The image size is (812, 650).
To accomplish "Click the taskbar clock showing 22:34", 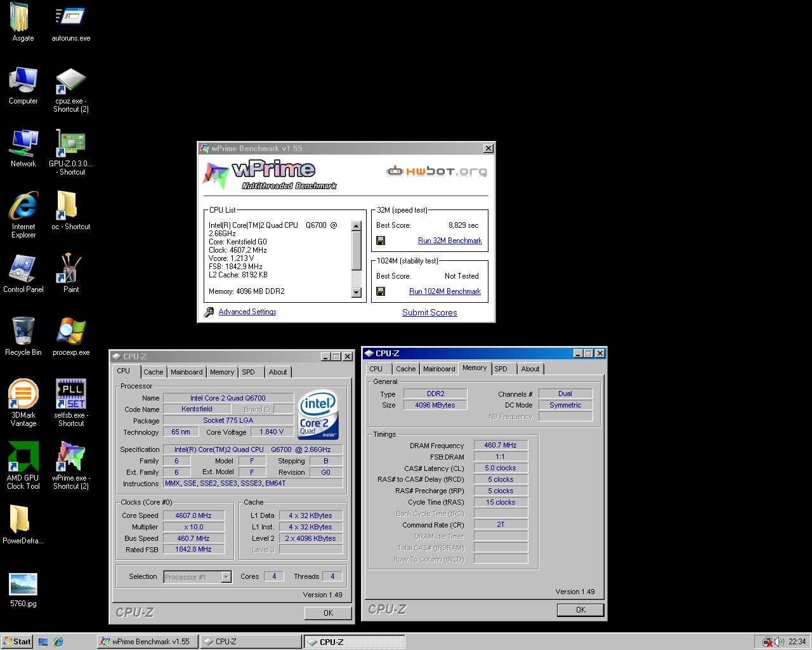I will [x=797, y=642].
